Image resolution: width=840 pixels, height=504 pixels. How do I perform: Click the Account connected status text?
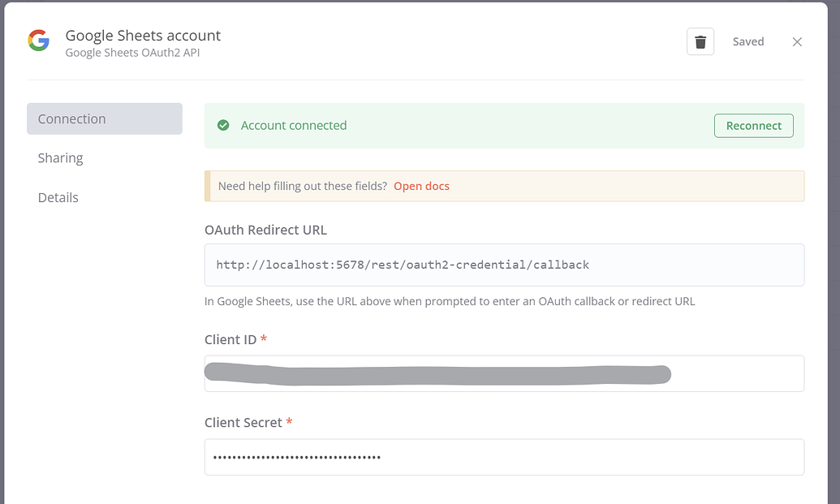click(x=294, y=126)
